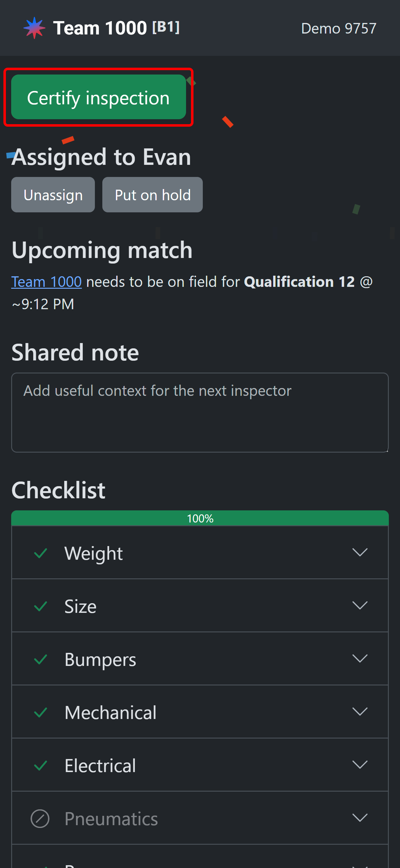The width and height of the screenshot is (400, 868).
Task: Click the Bumpers green checkmark icon
Action: coord(40,659)
